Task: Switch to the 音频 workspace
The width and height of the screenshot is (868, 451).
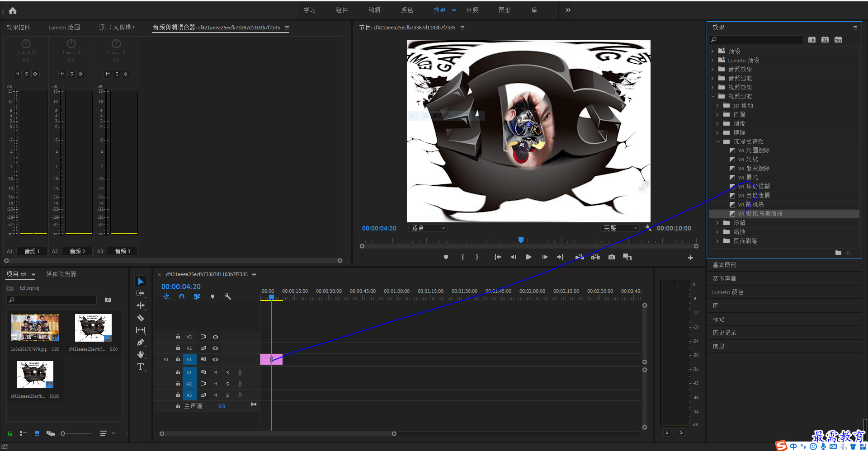Action: tap(472, 10)
